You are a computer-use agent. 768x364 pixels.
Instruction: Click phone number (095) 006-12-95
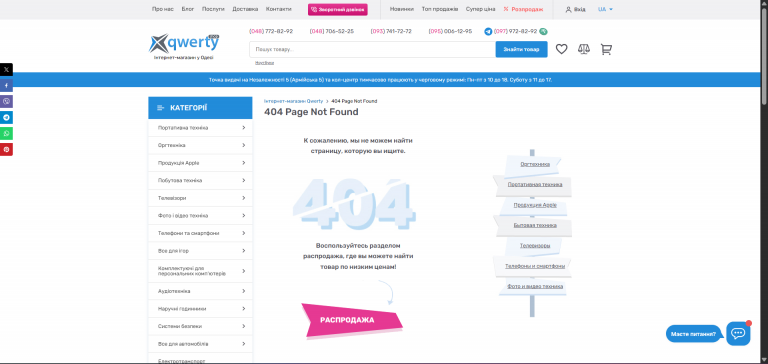pos(450,31)
